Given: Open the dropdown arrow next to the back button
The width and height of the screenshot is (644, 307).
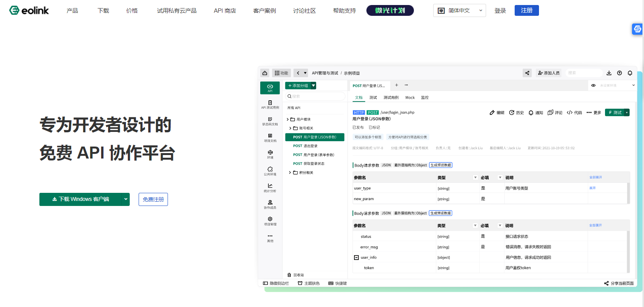Looking at the screenshot, I should tap(305, 73).
